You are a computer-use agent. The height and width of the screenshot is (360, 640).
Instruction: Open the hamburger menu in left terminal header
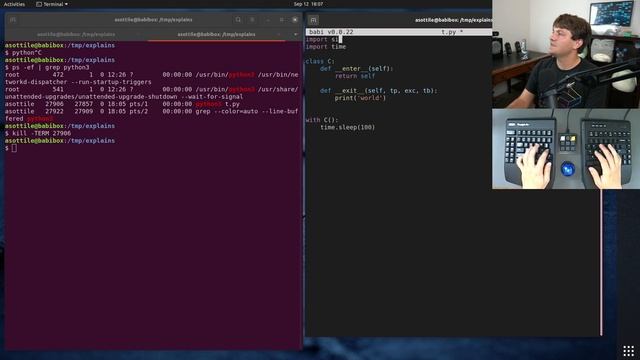point(252,20)
